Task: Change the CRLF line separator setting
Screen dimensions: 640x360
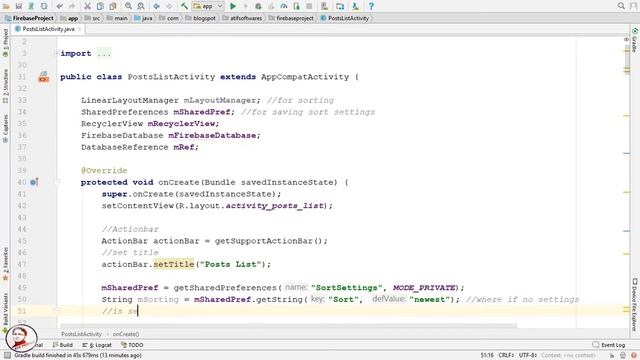Action: point(506,355)
